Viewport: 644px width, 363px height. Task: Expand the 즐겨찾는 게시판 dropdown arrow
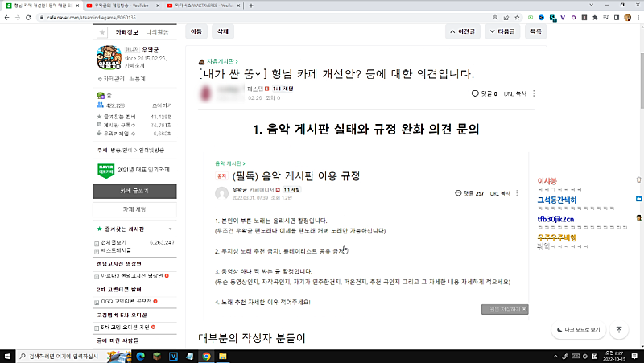pyautogui.click(x=170, y=229)
